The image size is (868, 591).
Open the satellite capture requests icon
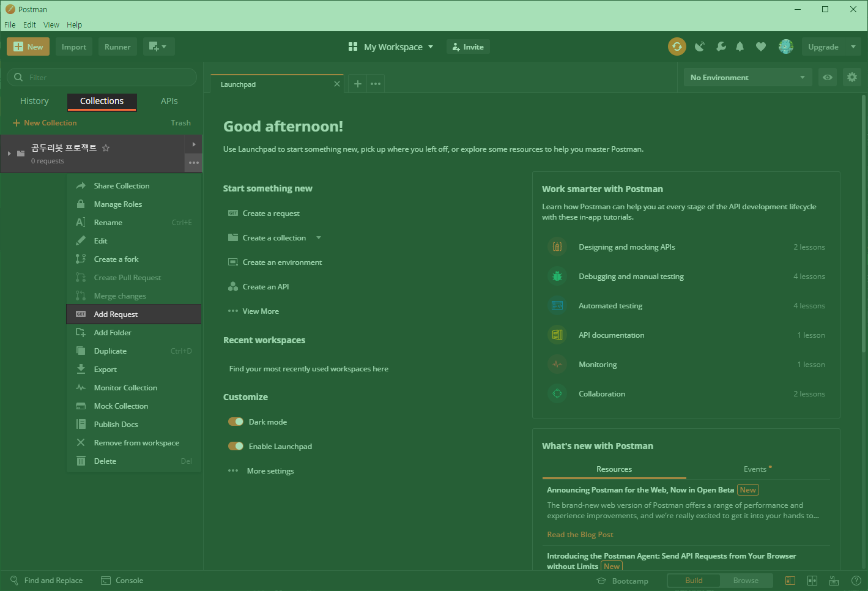pos(700,46)
